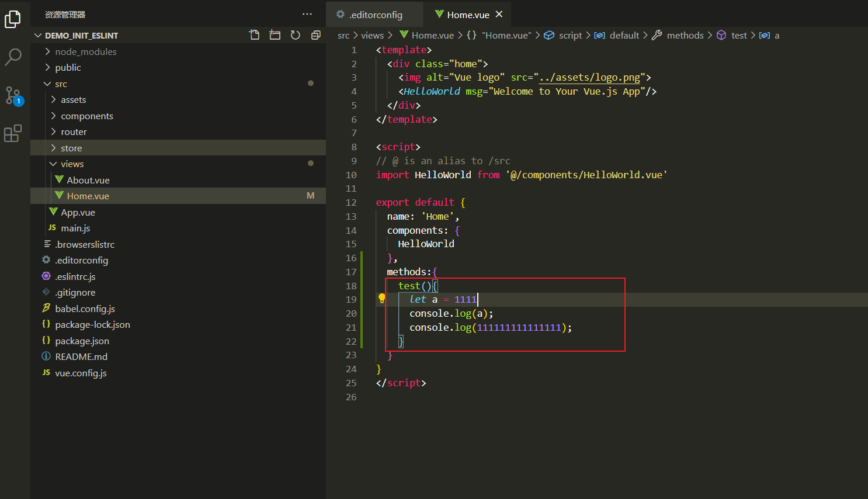The width and height of the screenshot is (868, 499).
Task: Click New Folder icon in explorer header
Action: pos(275,35)
